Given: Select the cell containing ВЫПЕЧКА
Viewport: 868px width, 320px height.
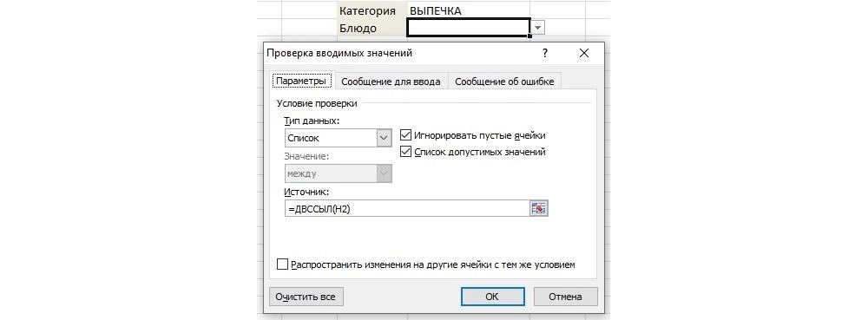Looking at the screenshot, I should tap(469, 10).
